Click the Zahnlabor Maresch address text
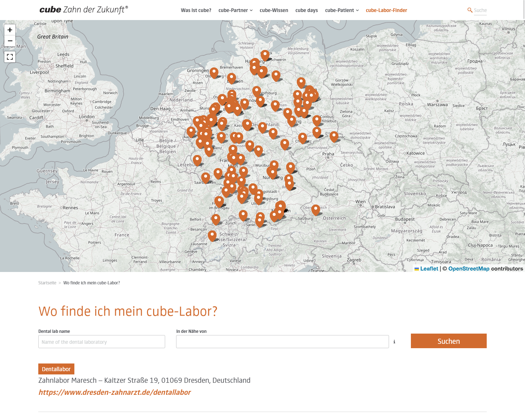Viewport: 525px width, 420px height. 144,380
